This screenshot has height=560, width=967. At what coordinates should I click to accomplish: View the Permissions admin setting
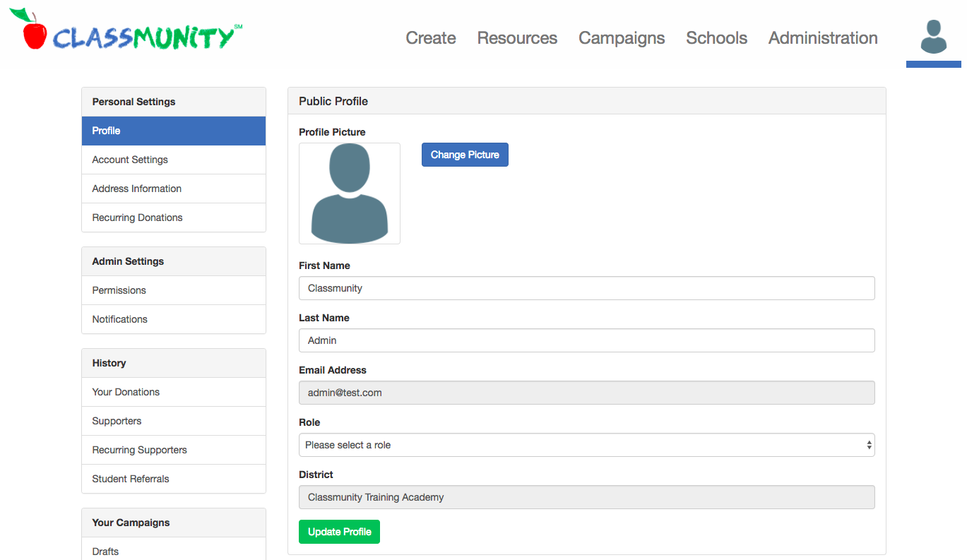pyautogui.click(x=119, y=290)
